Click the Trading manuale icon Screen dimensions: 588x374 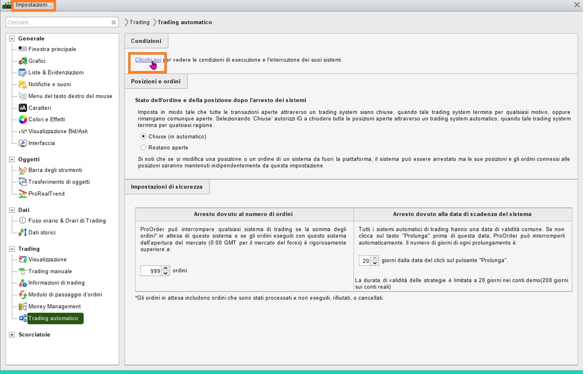(22, 271)
